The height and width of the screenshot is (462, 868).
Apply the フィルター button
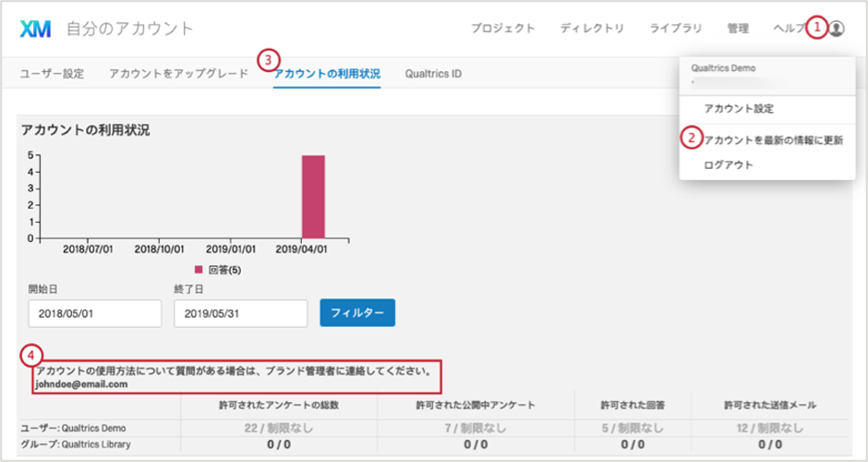tap(357, 312)
